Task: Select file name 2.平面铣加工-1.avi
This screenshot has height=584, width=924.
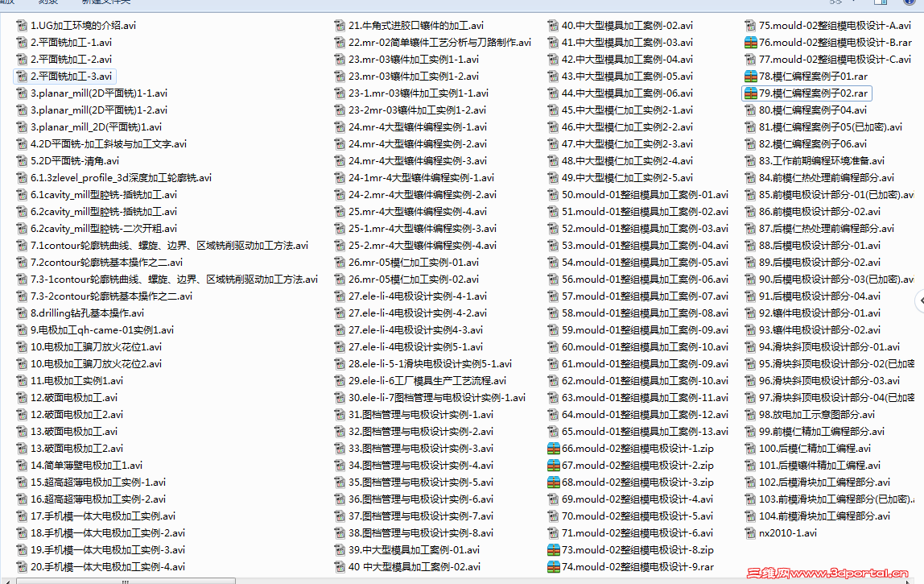Action: [x=72, y=43]
